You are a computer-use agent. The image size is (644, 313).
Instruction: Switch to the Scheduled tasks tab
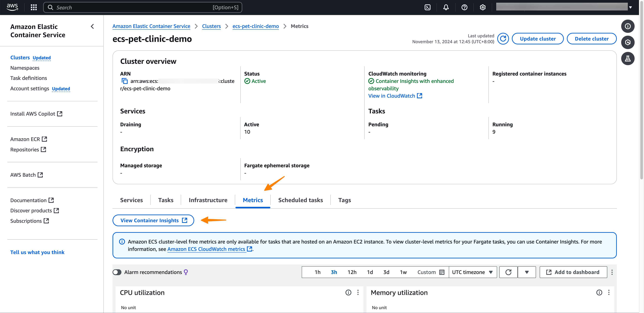coord(300,200)
